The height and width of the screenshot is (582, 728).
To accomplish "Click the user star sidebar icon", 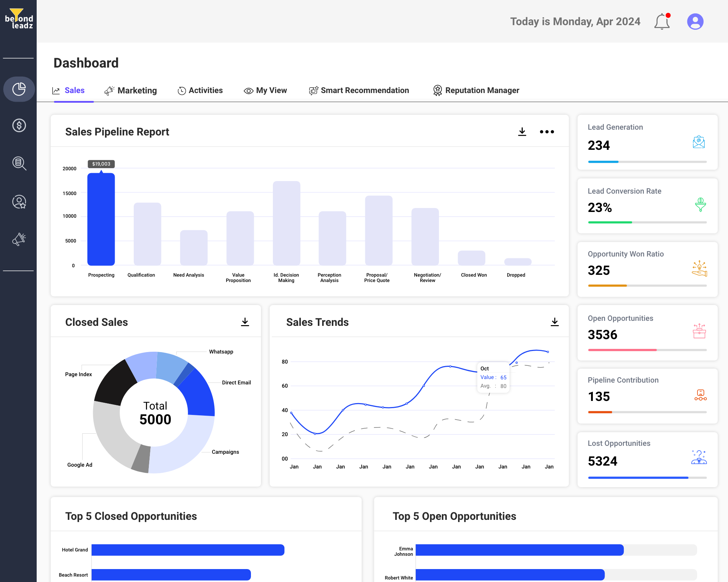I will pos(19,202).
